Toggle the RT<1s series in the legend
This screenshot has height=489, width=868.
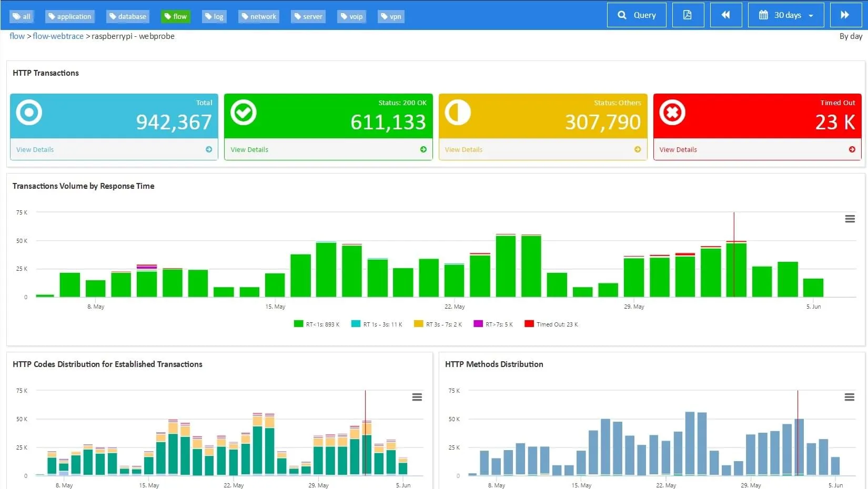point(316,324)
